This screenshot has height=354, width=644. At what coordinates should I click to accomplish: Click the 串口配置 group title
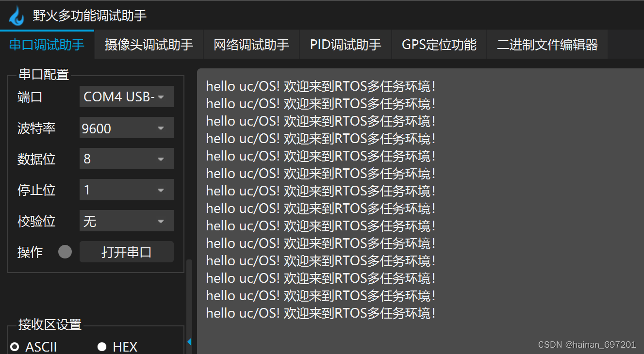(x=44, y=74)
